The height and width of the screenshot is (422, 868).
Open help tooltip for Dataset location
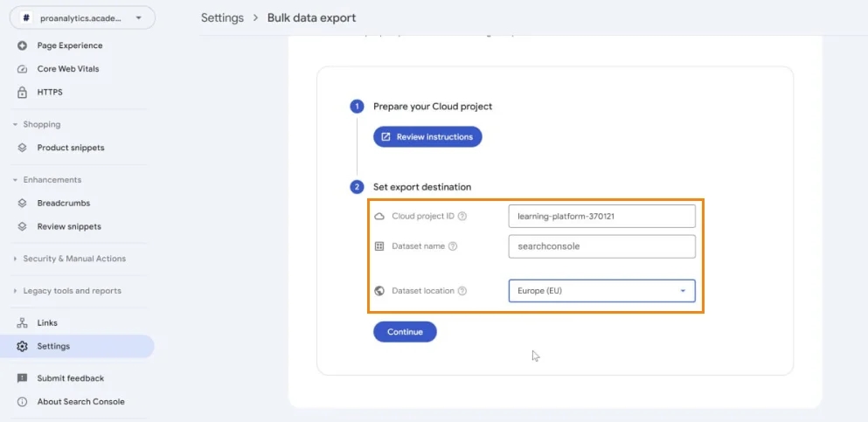[462, 290]
